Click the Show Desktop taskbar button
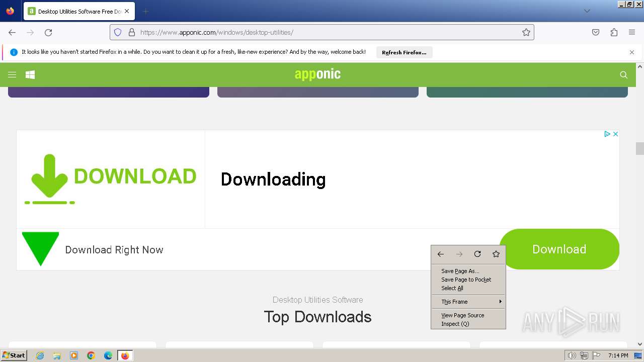The height and width of the screenshot is (362, 644). [x=638, y=355]
